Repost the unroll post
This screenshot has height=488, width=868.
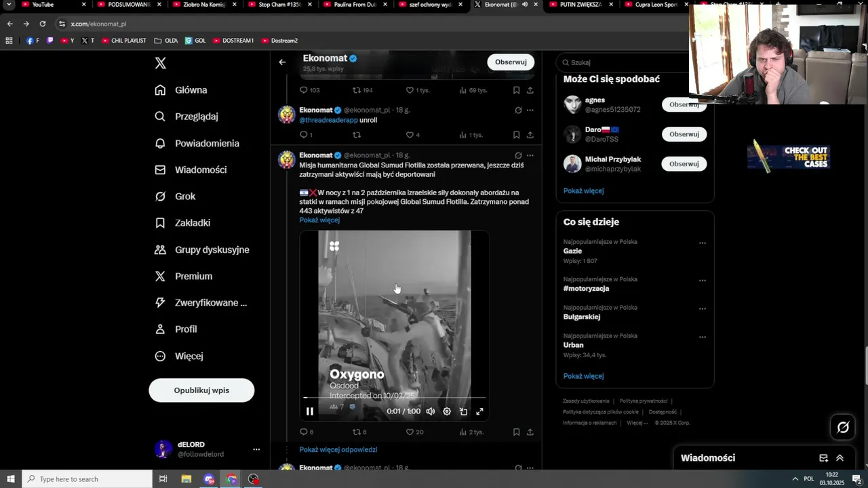pos(357,135)
